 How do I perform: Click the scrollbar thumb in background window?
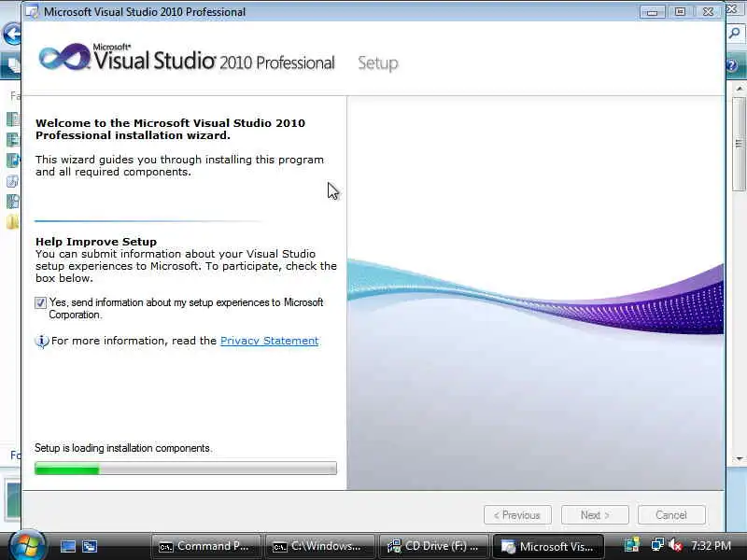point(740,144)
